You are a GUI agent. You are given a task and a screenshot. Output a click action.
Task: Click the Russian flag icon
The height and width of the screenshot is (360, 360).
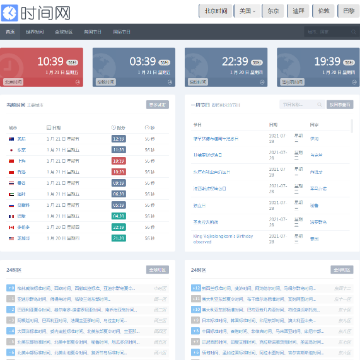click(x=11, y=205)
